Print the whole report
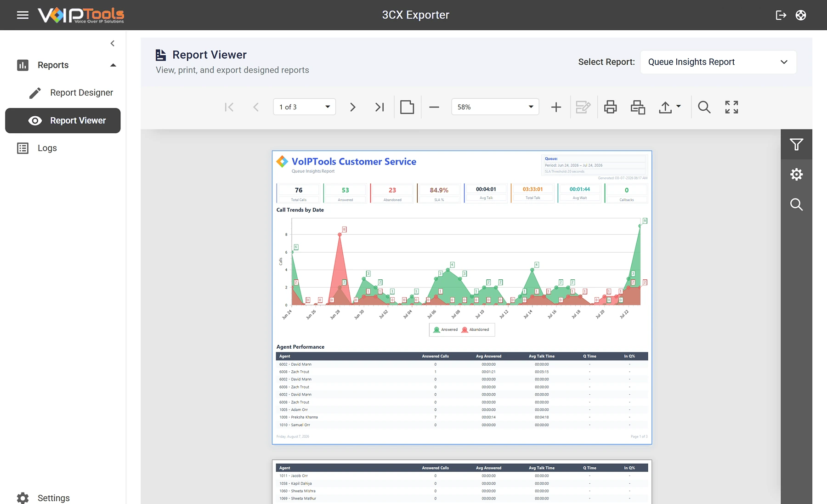This screenshot has height=504, width=827. click(x=610, y=107)
